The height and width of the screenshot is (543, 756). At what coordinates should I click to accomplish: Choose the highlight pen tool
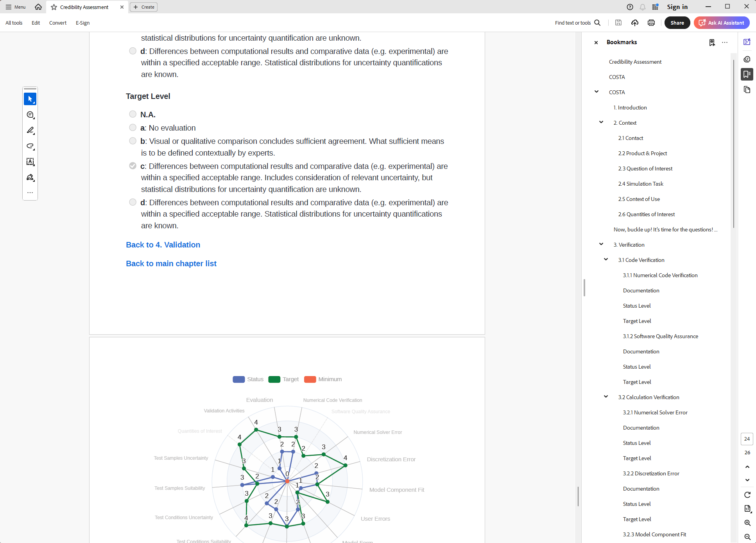click(30, 131)
